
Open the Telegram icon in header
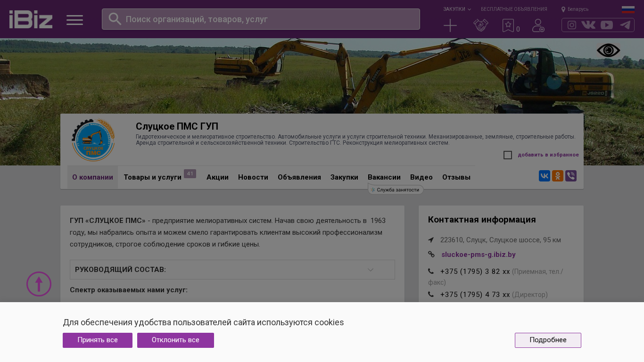pyautogui.click(x=625, y=25)
